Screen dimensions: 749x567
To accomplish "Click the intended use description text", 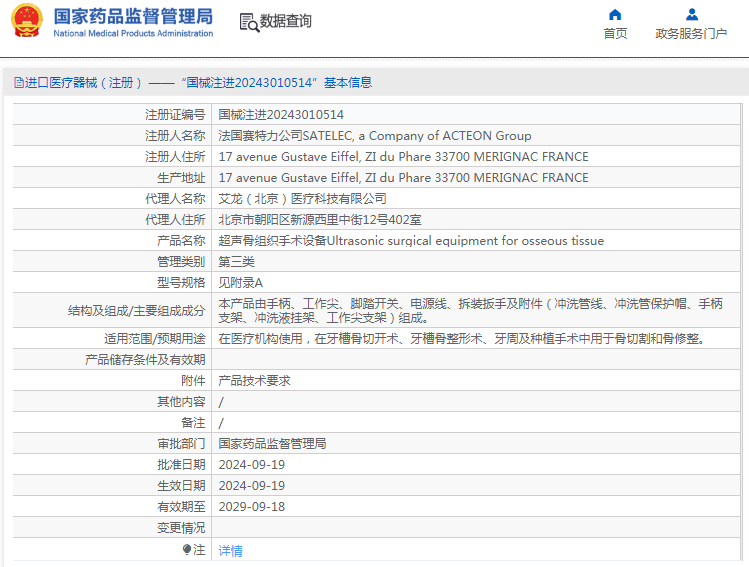I will click(462, 339).
